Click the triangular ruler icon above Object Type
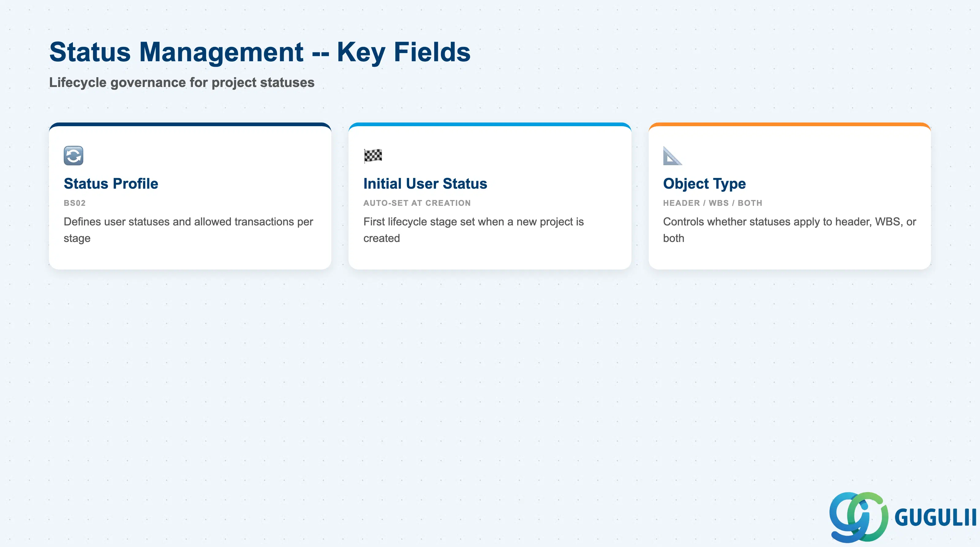This screenshot has height=547, width=980. (x=673, y=156)
